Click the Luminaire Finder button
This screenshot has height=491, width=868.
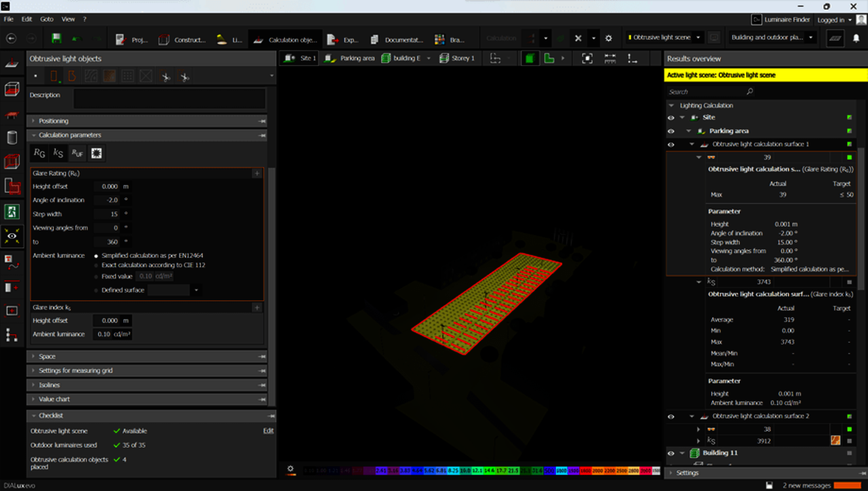click(781, 20)
